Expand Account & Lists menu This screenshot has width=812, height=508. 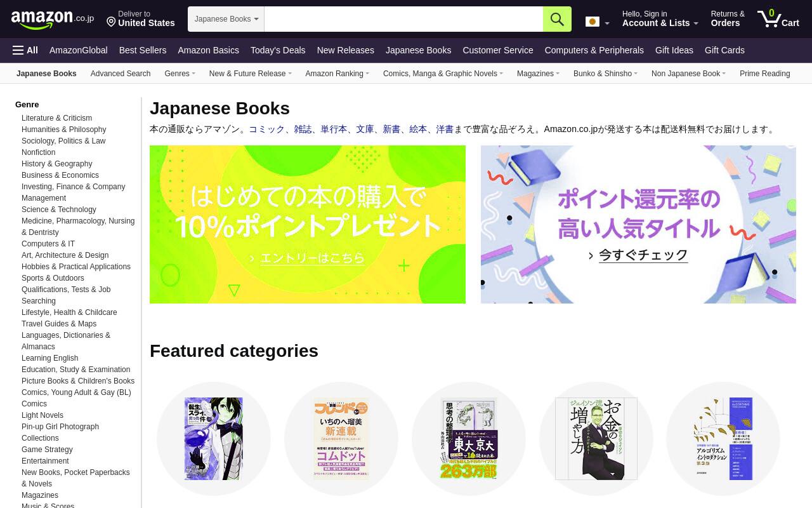(x=660, y=18)
